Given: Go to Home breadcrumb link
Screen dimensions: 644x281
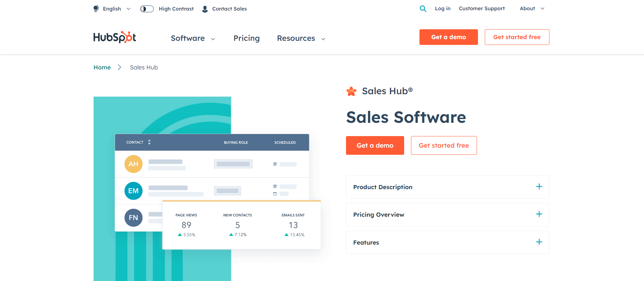Looking at the screenshot, I should (x=102, y=67).
